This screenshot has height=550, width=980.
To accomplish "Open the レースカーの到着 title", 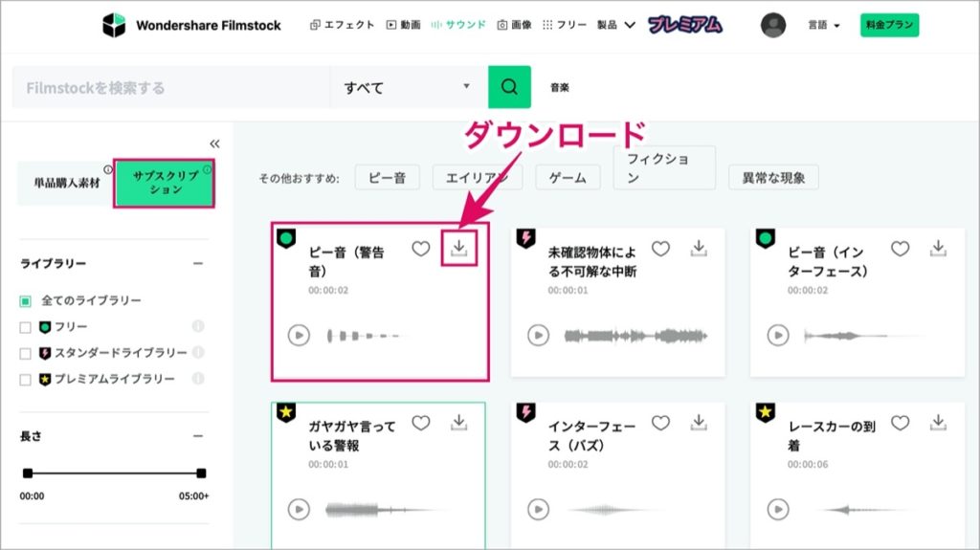I will 832,435.
